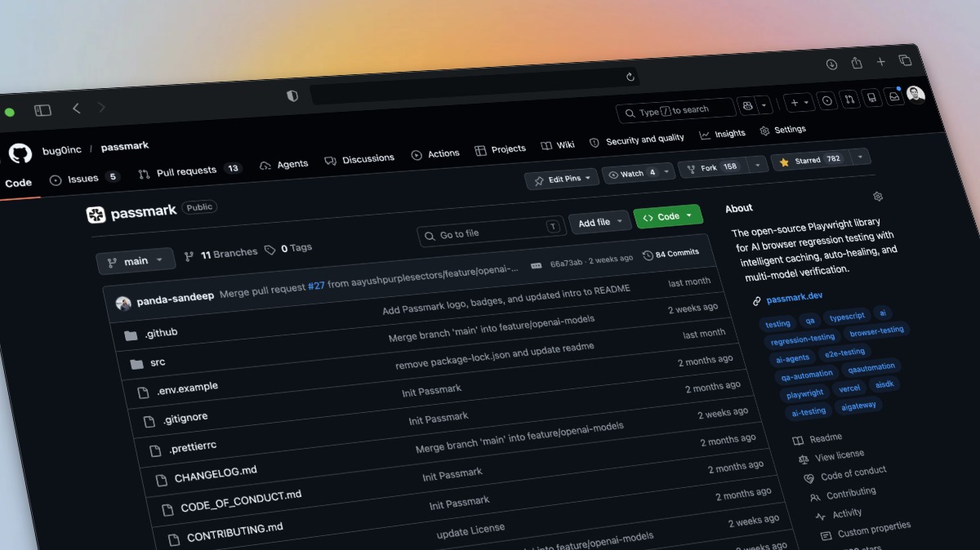Screen dimensions: 980x550
Task: Open global issues icon in header
Action: pos(827,100)
